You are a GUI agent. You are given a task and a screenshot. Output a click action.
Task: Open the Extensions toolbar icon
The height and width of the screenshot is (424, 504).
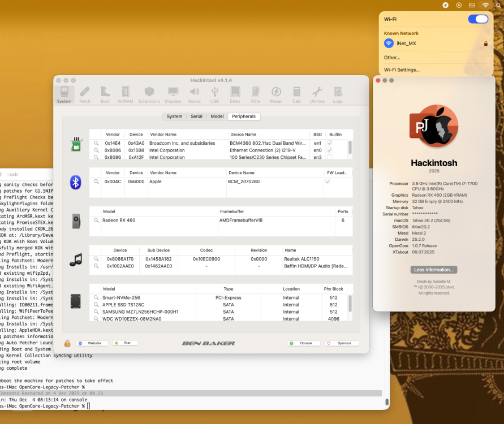149,95
